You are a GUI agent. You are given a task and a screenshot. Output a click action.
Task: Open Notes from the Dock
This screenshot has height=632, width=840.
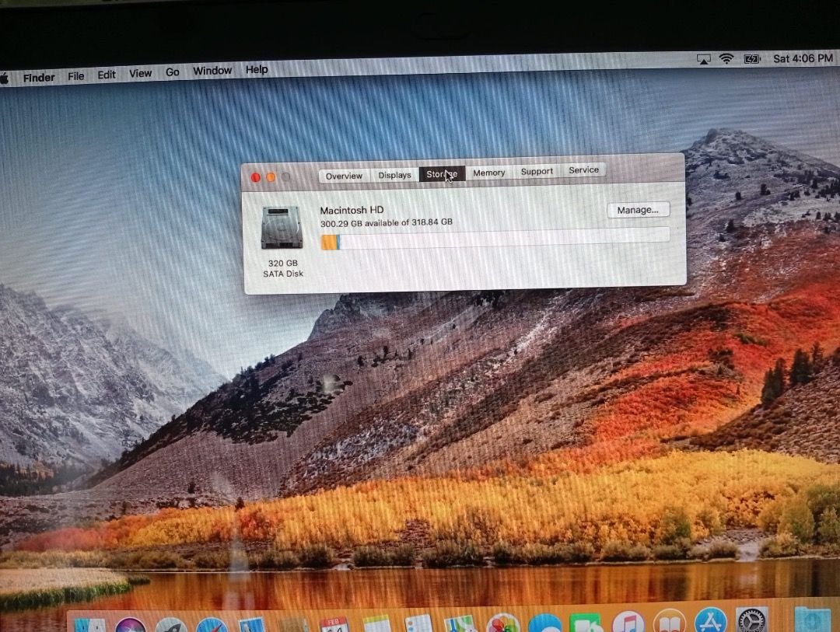click(x=376, y=624)
